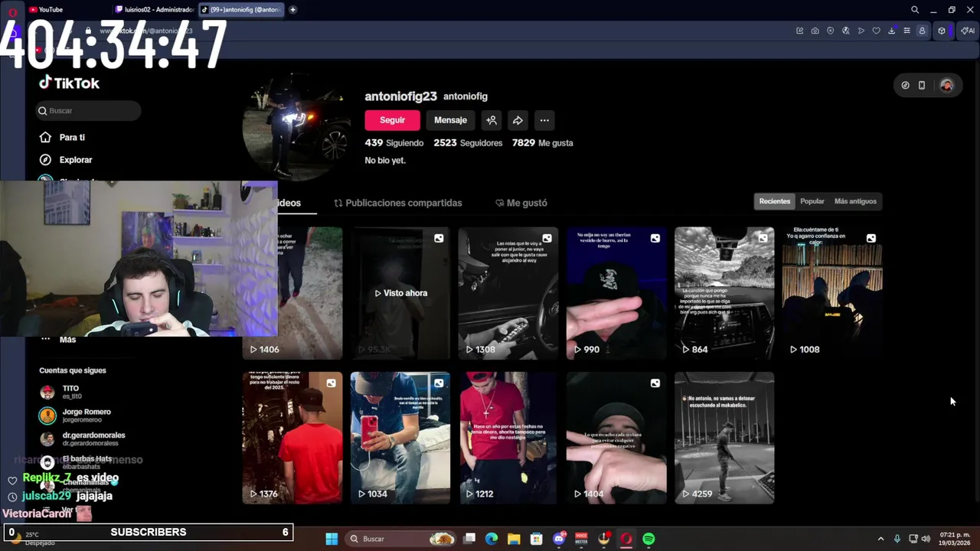Open Opera extensions cube icon
The height and width of the screenshot is (551, 980).
(942, 31)
